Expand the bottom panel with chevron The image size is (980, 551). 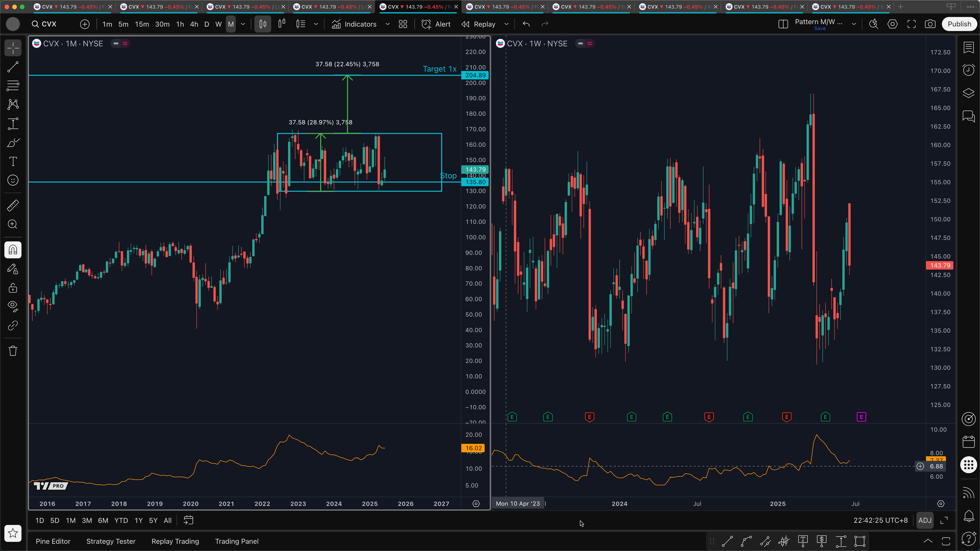click(928, 541)
